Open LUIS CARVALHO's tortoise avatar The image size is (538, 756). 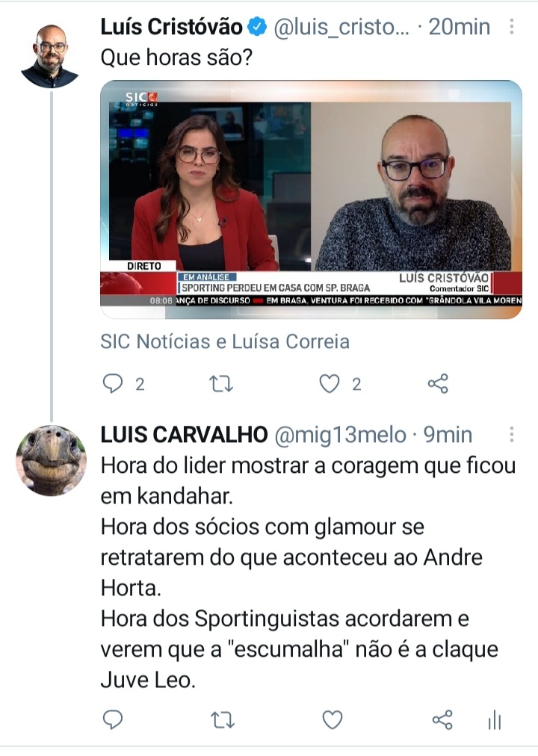coord(51,460)
